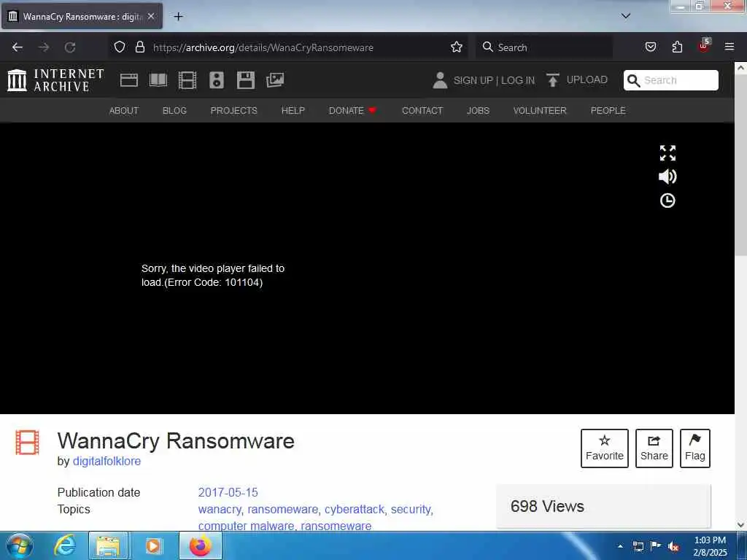Open the HELP menu item
Screen dimensions: 747x560
pos(293,111)
